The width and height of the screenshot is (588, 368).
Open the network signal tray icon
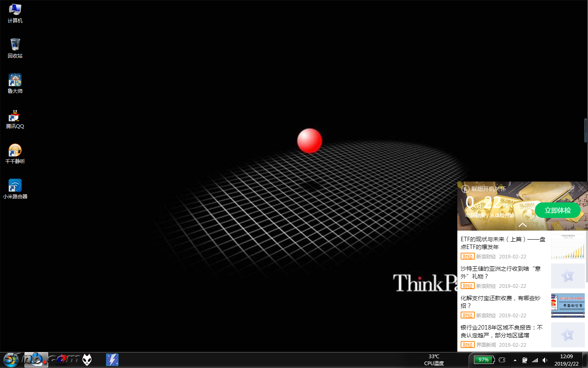[x=535, y=360]
